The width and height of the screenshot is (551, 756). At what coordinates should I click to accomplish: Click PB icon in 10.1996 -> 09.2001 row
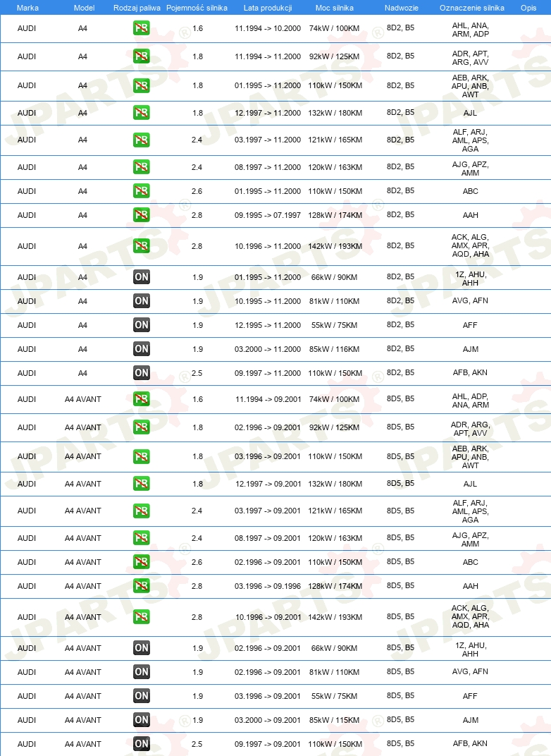coord(141,616)
